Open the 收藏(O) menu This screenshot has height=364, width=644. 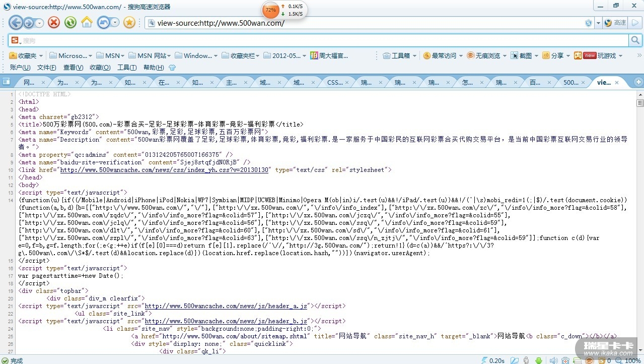click(100, 68)
